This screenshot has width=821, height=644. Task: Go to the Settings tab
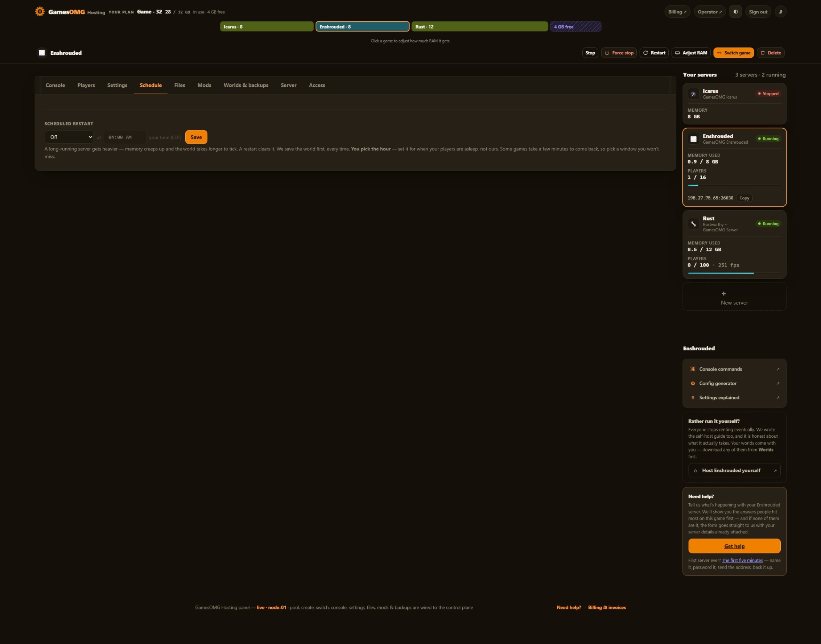coord(117,85)
